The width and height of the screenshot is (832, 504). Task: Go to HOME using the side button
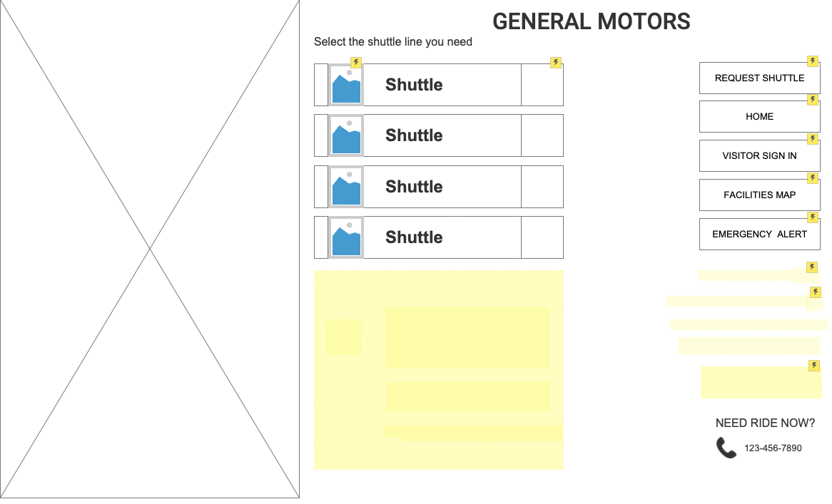(x=759, y=117)
